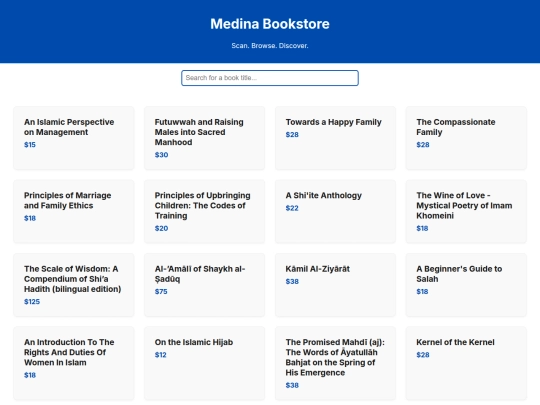This screenshot has width=540, height=405.
Task: View A Shi'ite Anthology card
Action: [x=335, y=211]
